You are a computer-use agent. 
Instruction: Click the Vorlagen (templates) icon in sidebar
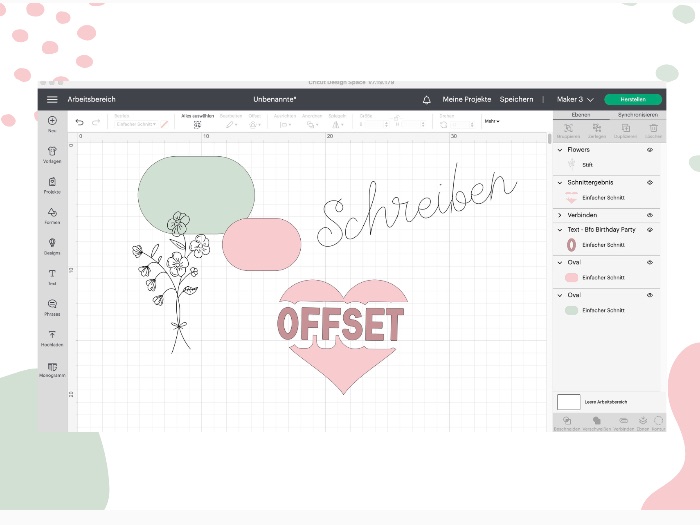pos(52,152)
